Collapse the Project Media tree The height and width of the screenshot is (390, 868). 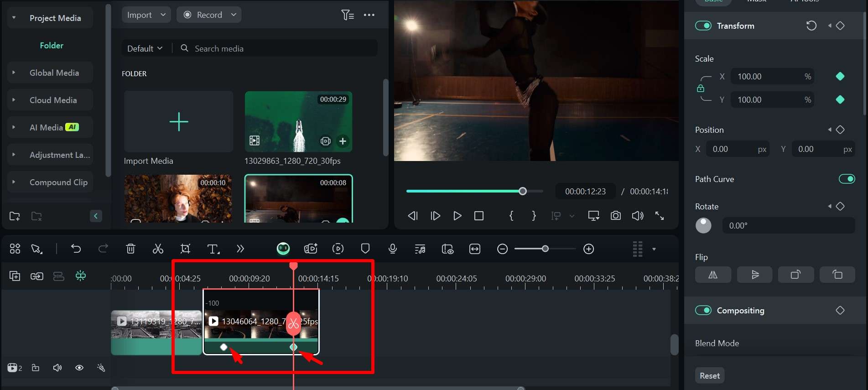14,18
